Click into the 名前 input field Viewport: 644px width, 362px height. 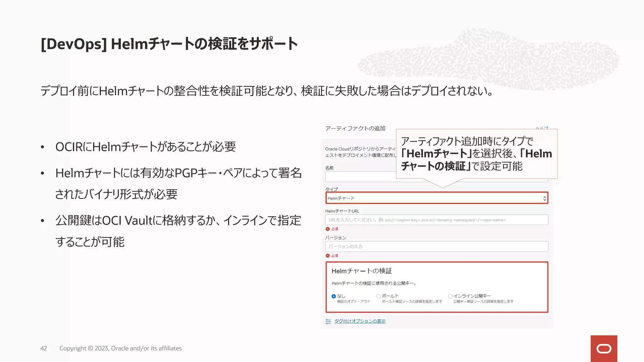point(360,177)
